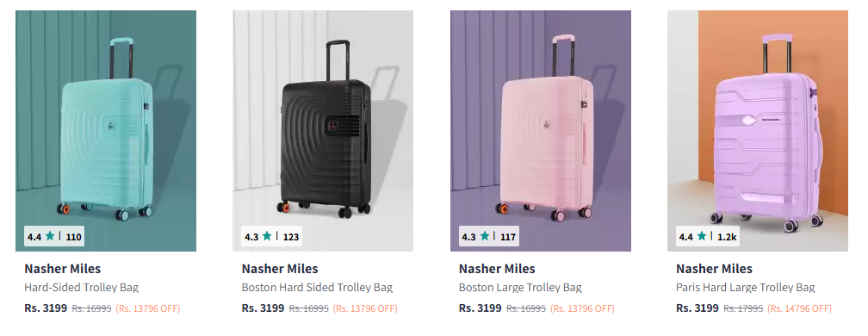Click Nasher Miles brand above Paris Hard bag

tap(714, 269)
